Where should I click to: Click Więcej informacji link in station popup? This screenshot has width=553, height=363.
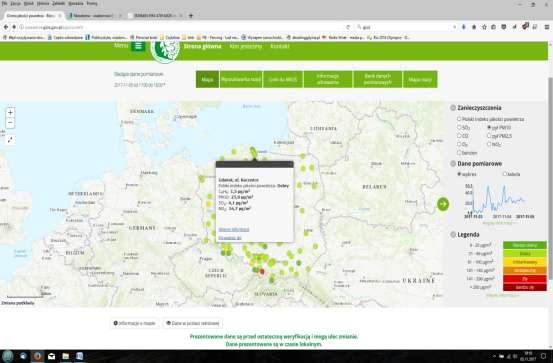pos(234,230)
